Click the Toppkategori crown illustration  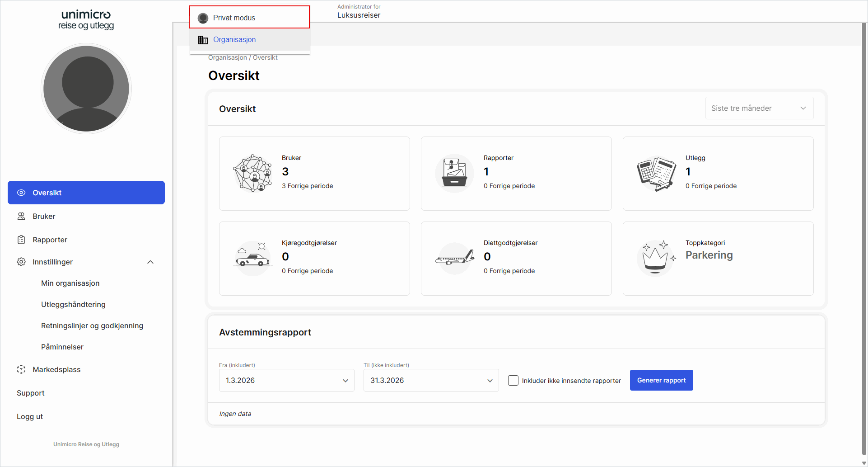click(x=656, y=258)
